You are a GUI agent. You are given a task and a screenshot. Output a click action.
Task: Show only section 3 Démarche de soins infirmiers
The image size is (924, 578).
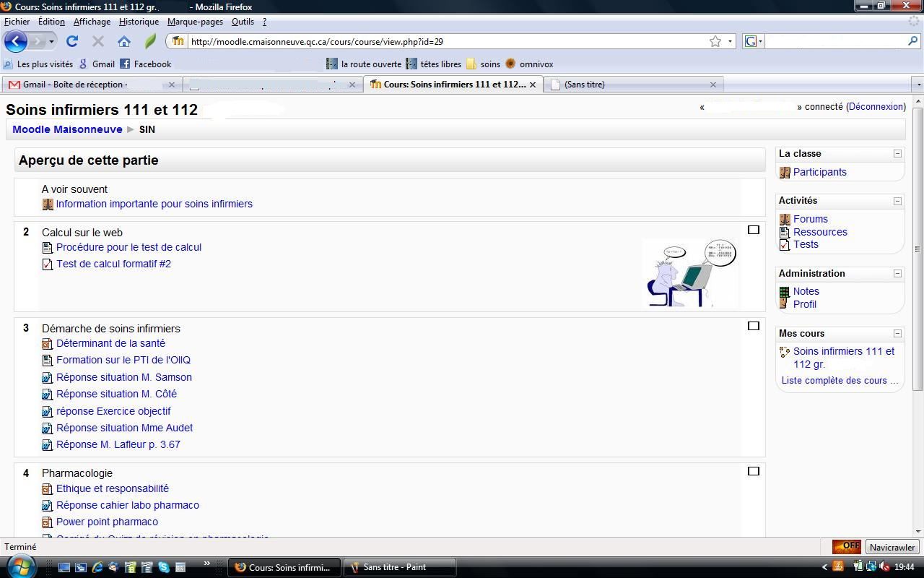pyautogui.click(x=754, y=326)
